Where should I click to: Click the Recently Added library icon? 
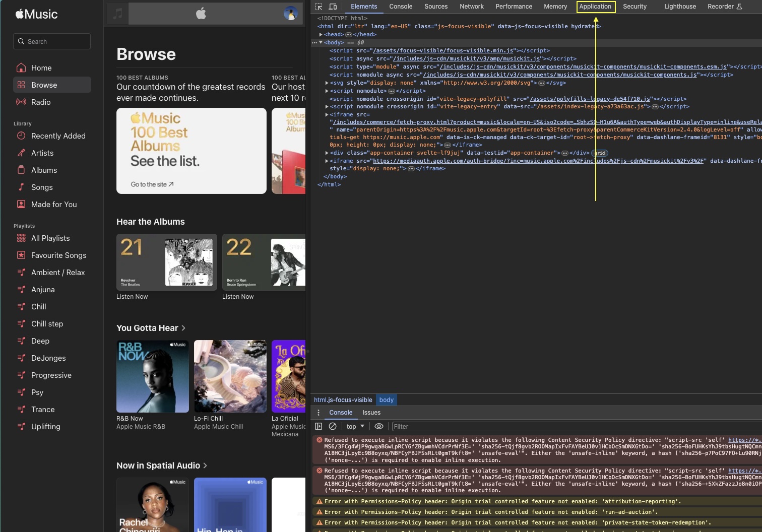coord(21,136)
